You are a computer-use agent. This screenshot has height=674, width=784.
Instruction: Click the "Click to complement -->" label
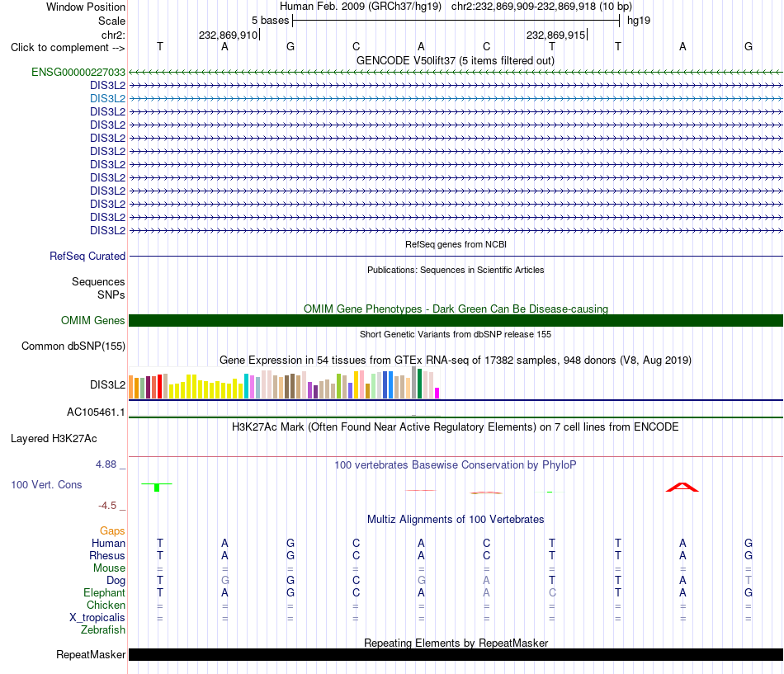coord(68,48)
